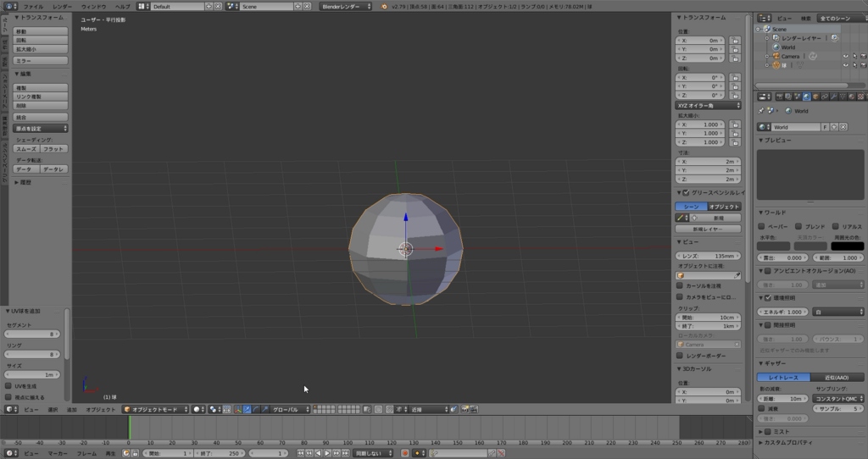Click the eyedropper next to focus object field
Viewport: 868px width, 459px height.
pos(737,275)
